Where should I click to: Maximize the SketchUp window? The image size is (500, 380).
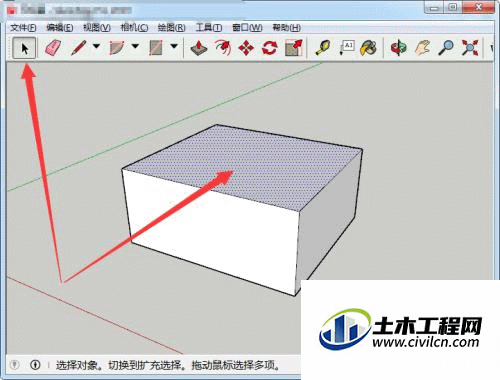[x=453, y=8]
